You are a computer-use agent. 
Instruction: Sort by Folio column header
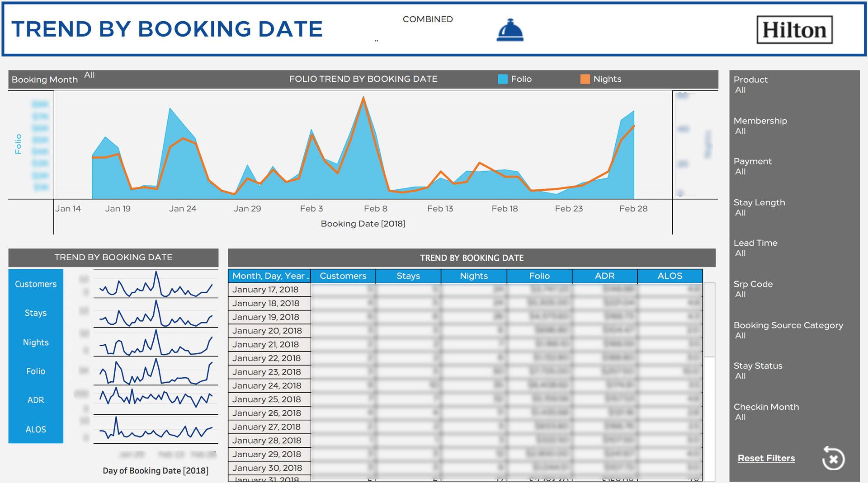coord(539,276)
